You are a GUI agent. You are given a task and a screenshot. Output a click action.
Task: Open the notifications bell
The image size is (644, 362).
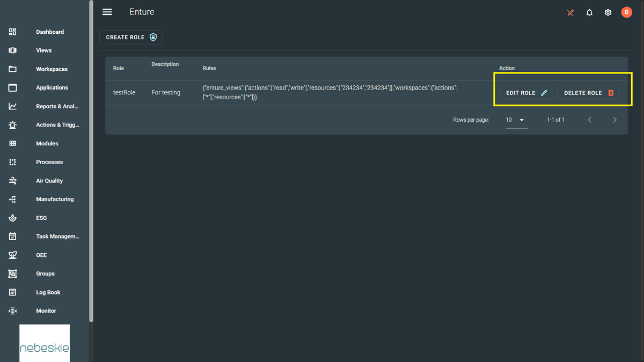pyautogui.click(x=589, y=12)
